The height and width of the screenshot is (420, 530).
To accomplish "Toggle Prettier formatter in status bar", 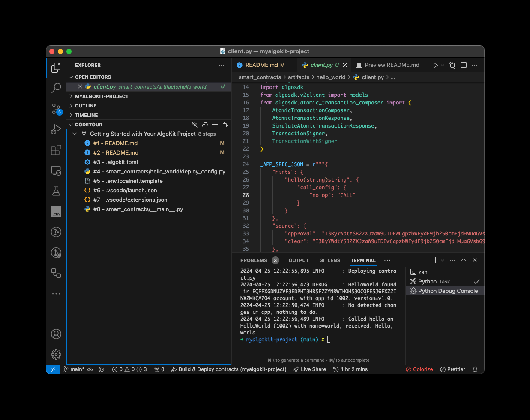I will 452,369.
